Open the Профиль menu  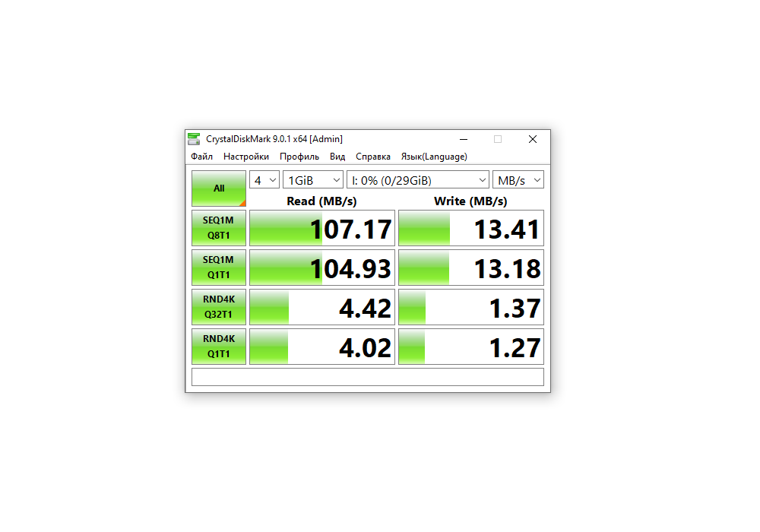(299, 157)
